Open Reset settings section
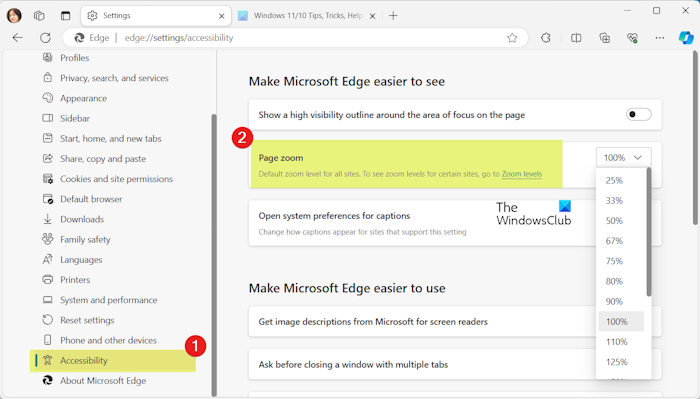700x399 pixels. pyautogui.click(x=87, y=320)
